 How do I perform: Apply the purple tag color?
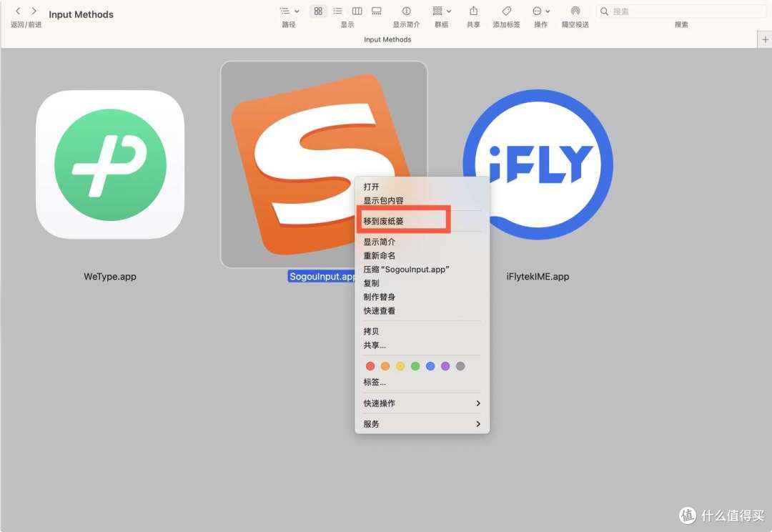[x=445, y=366]
